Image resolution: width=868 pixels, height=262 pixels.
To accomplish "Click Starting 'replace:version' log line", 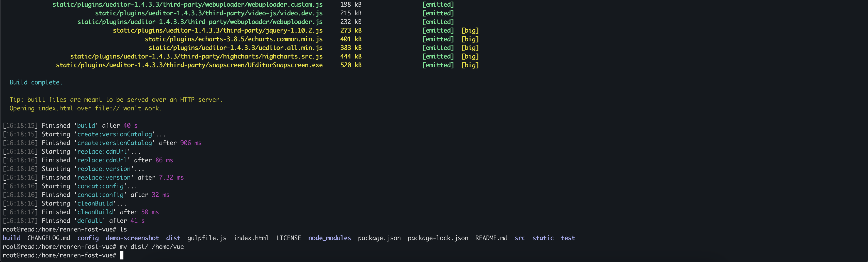I will (x=73, y=169).
